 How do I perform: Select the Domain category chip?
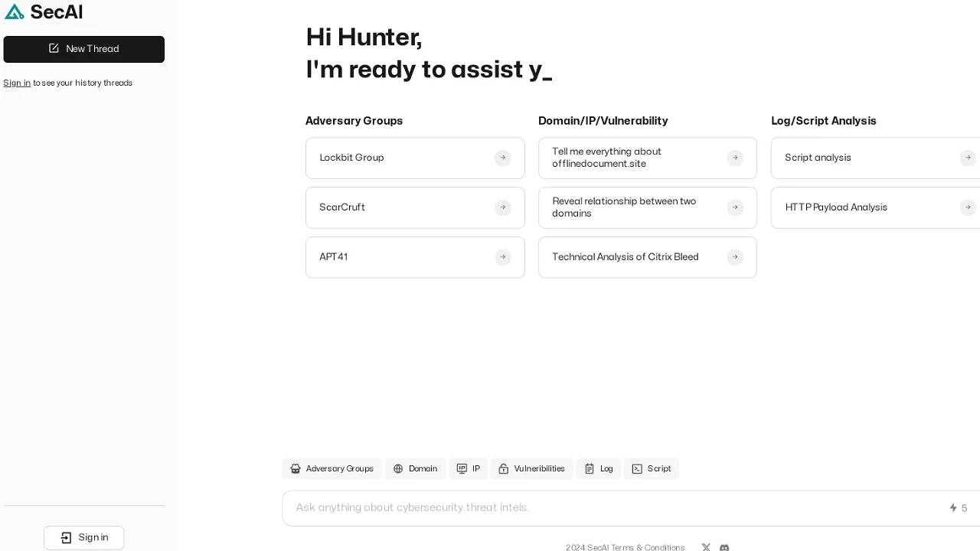point(415,468)
